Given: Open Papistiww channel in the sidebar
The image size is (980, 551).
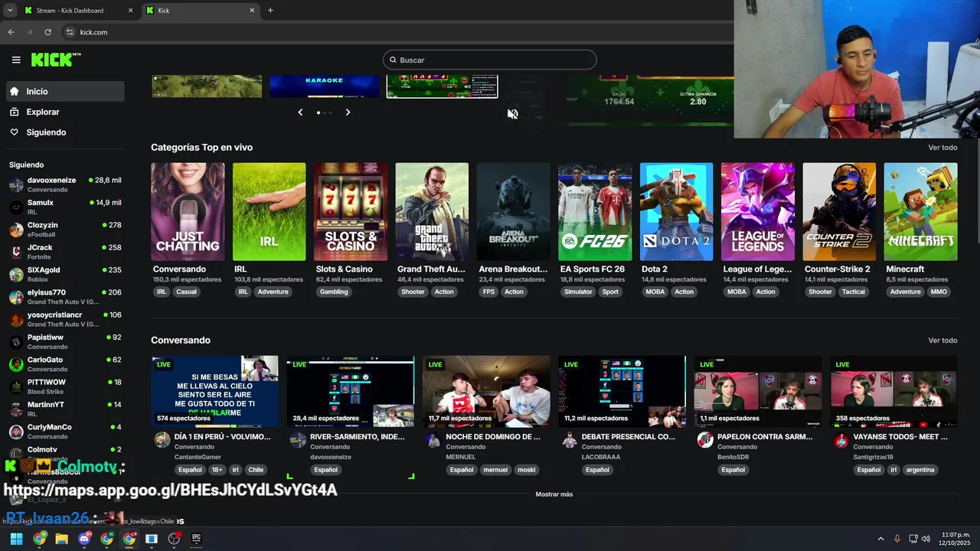Looking at the screenshot, I should pos(65,341).
